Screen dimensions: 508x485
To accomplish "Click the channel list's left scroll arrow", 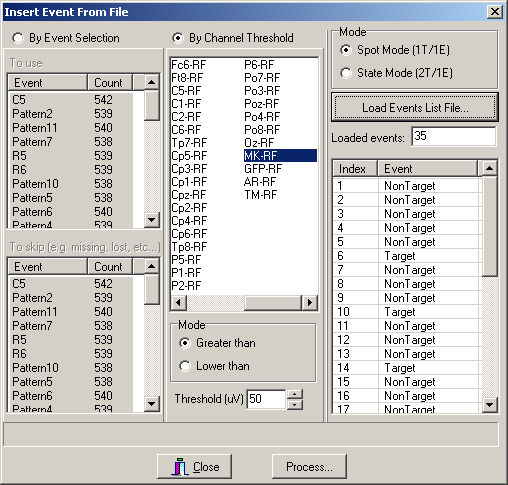I will coord(179,302).
